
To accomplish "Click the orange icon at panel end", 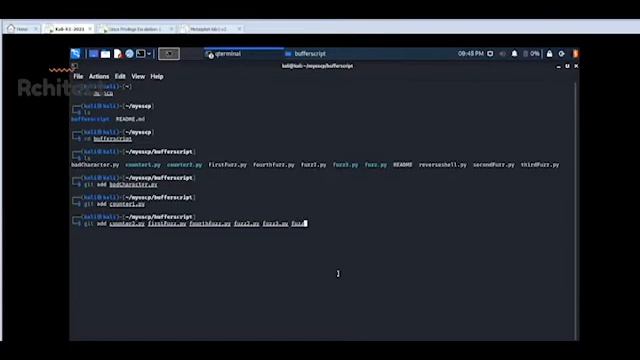I will coord(576,54).
